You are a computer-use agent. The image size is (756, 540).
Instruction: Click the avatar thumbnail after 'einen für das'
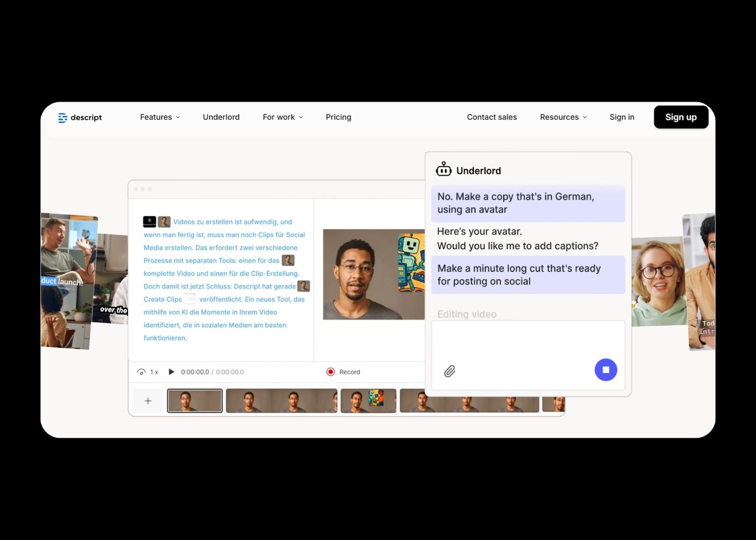pyautogui.click(x=288, y=260)
